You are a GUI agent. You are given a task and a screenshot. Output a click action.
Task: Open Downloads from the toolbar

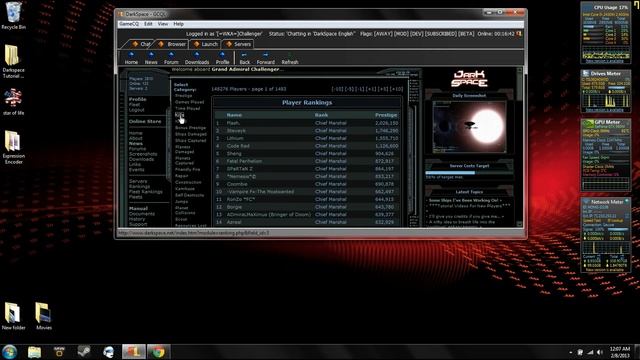197,58
